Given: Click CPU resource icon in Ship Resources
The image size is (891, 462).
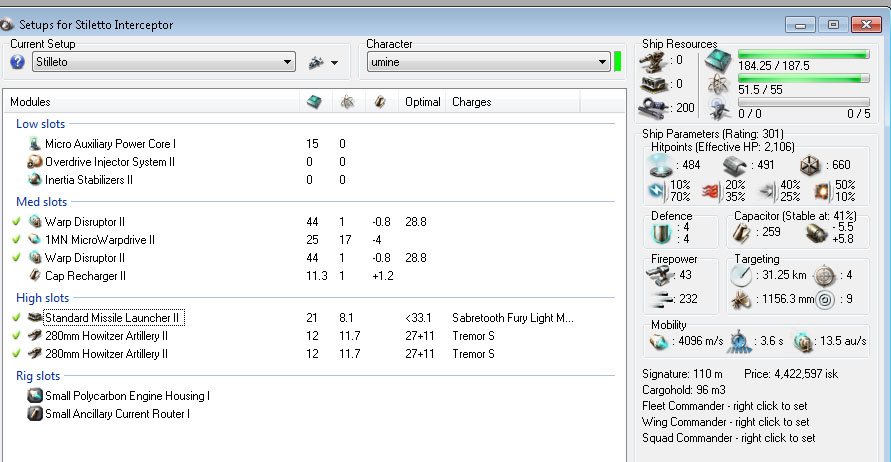Looking at the screenshot, I should pos(718,61).
